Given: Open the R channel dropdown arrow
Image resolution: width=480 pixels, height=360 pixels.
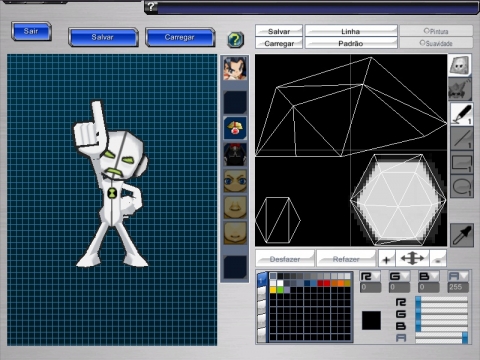Looking at the screenshot, I should (x=377, y=275).
